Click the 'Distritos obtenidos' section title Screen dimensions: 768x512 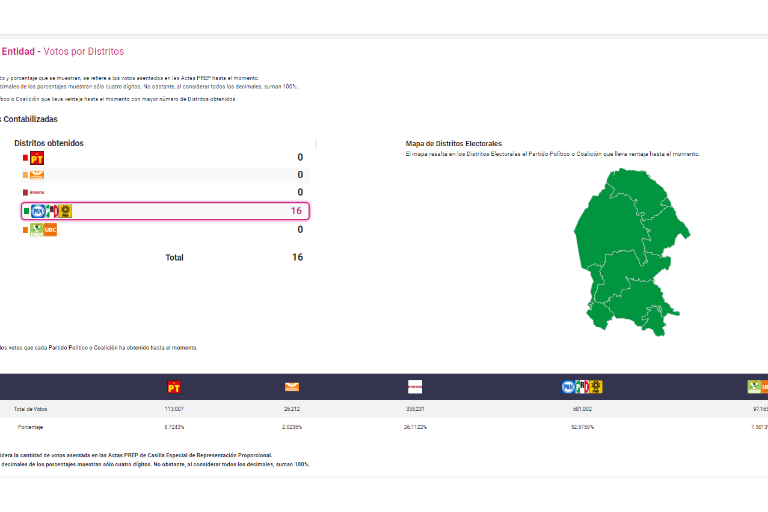tap(49, 143)
